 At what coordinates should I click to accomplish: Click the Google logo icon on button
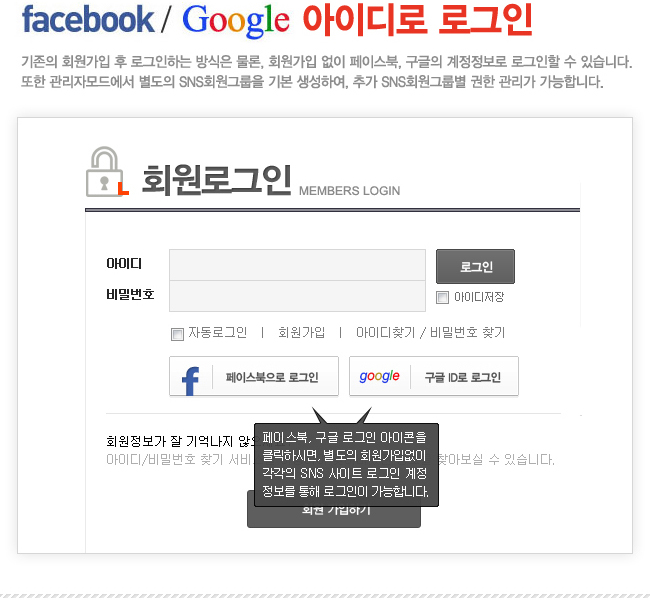tap(379, 376)
